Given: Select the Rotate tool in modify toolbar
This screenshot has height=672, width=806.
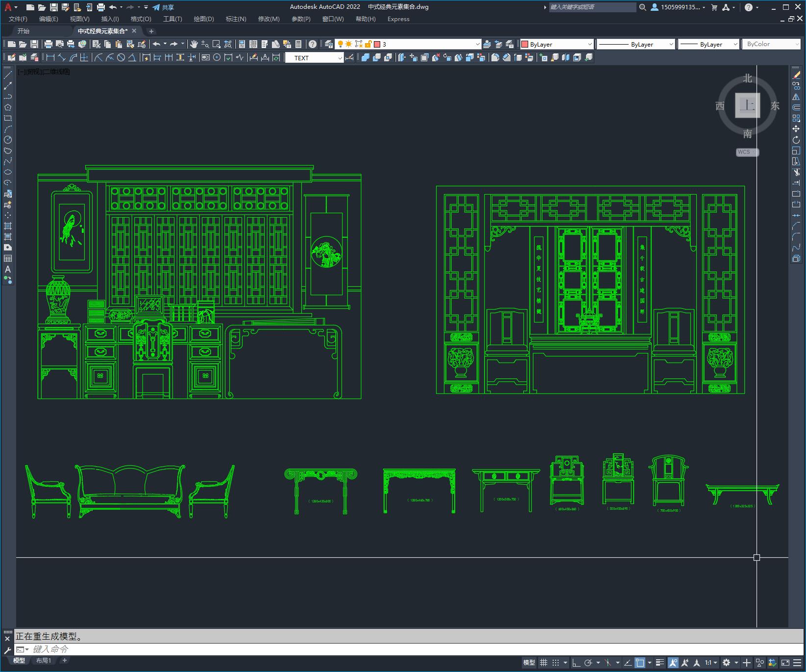Looking at the screenshot, I should tap(796, 140).
